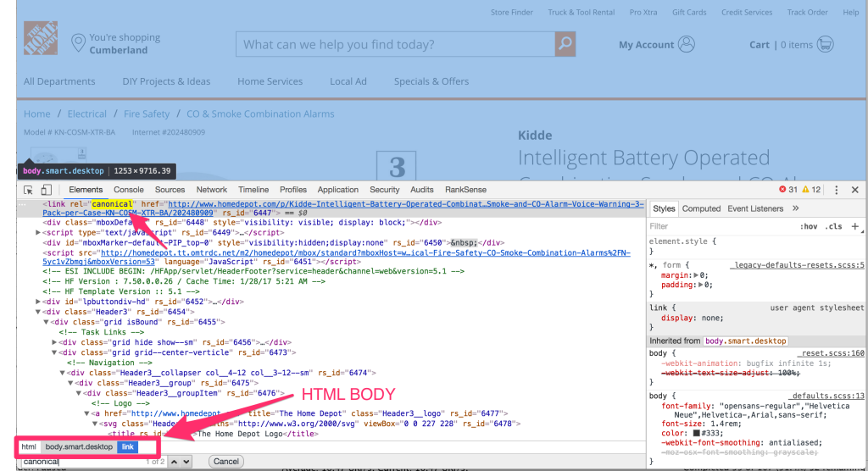868x471 pixels.
Task: Go to next search result arrow
Action: pyautogui.click(x=186, y=462)
